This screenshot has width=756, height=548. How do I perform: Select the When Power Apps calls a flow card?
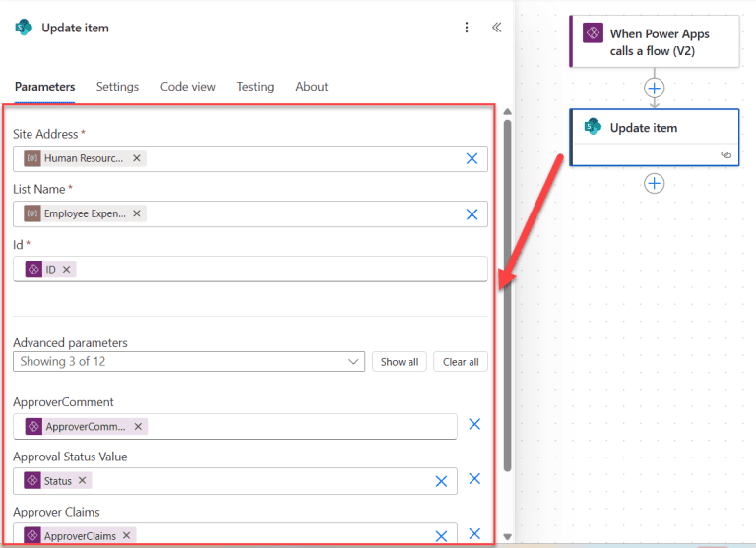[655, 41]
